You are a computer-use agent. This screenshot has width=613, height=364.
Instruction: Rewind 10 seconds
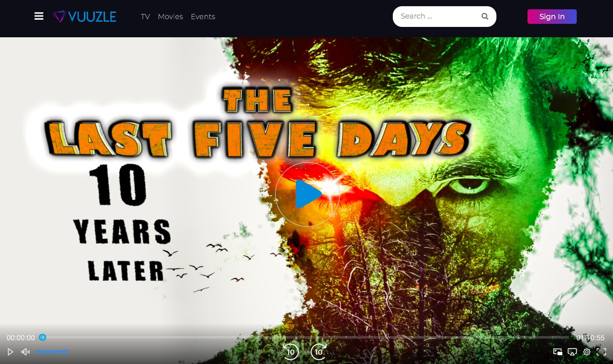click(x=291, y=352)
